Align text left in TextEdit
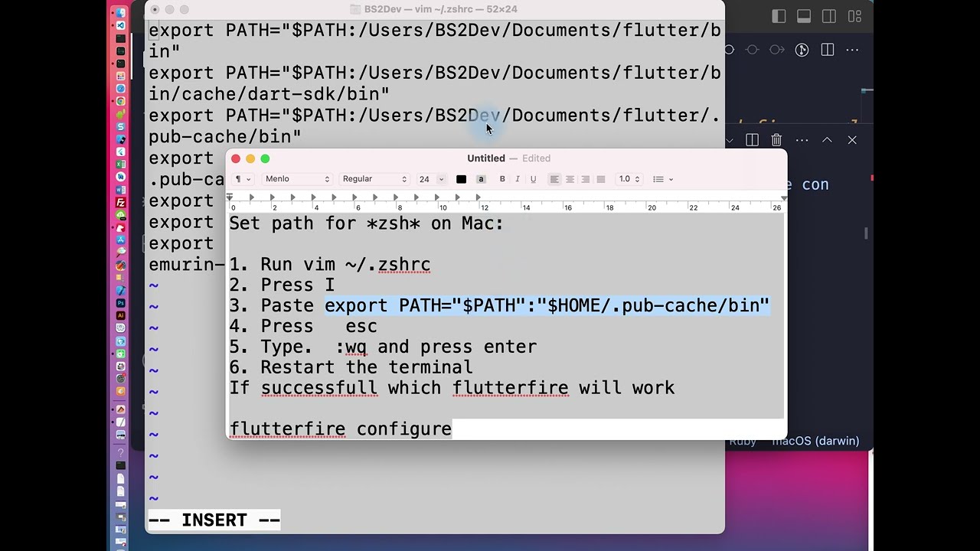This screenshot has height=551, width=980. click(x=554, y=179)
